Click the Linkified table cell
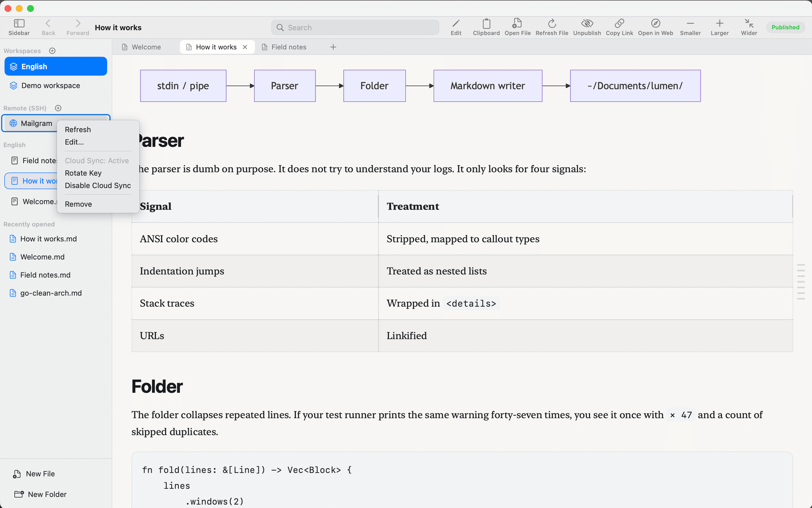Image resolution: width=812 pixels, height=508 pixels. pyautogui.click(x=586, y=336)
